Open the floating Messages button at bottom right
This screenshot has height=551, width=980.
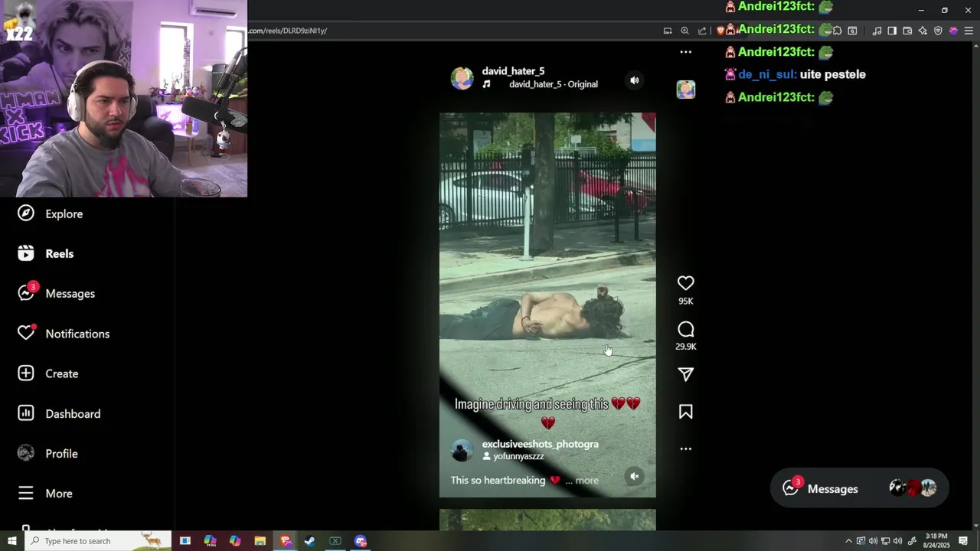[x=859, y=488]
